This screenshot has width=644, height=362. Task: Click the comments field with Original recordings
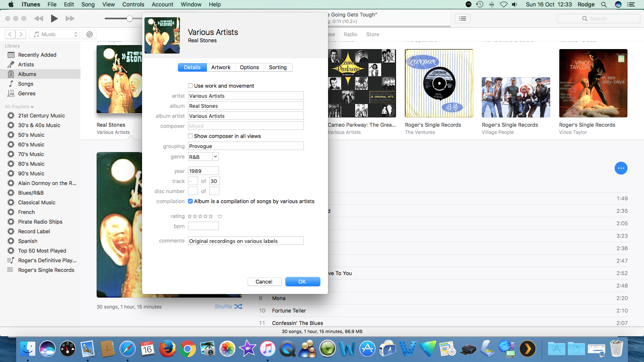[246, 241]
